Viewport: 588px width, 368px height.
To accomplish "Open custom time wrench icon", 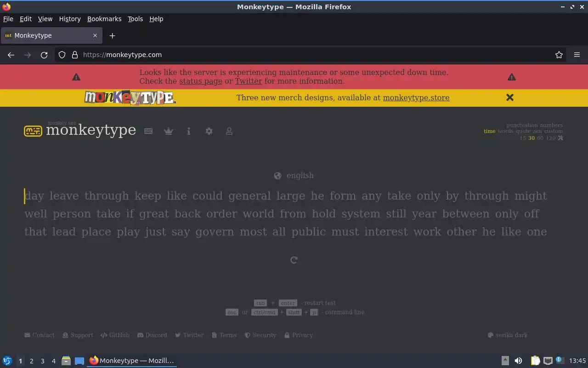I will [x=560, y=138].
